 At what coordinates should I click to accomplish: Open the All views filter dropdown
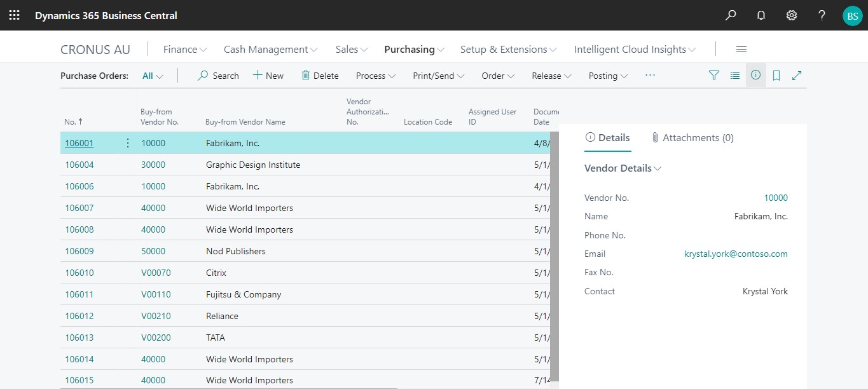tap(153, 76)
